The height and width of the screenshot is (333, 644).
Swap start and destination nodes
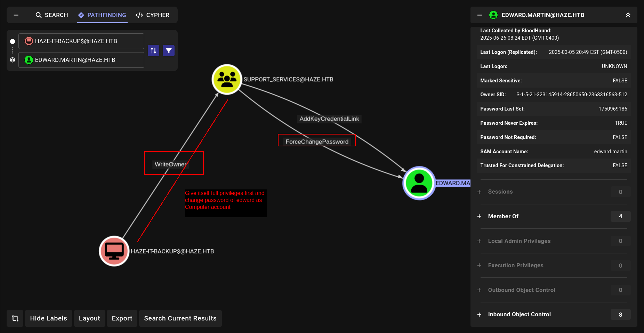(x=153, y=50)
